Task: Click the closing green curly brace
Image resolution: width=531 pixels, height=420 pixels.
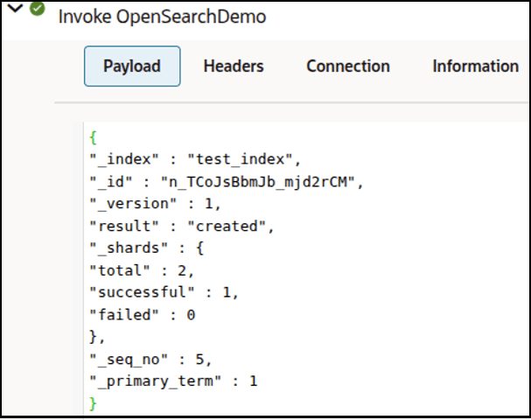Action: coord(93,403)
